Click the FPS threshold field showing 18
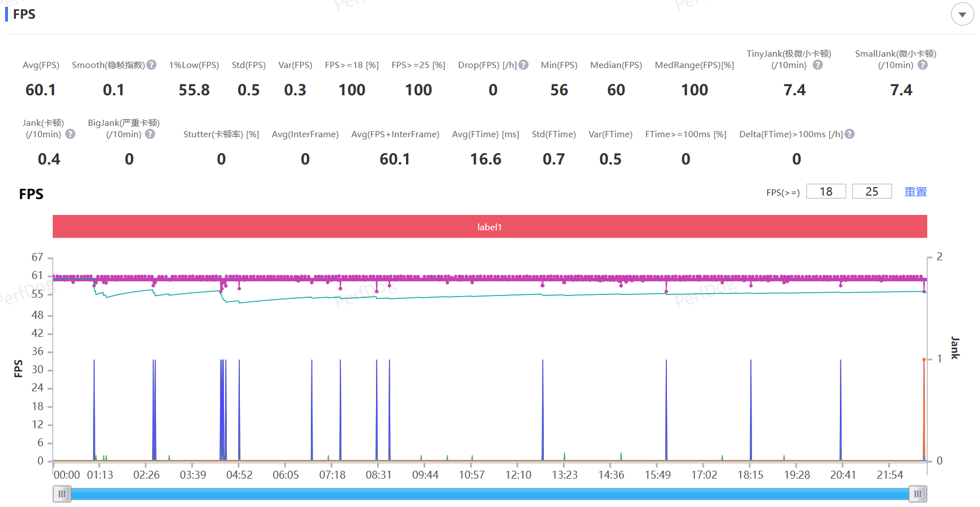Image resolution: width=980 pixels, height=507 pixels. click(x=826, y=192)
